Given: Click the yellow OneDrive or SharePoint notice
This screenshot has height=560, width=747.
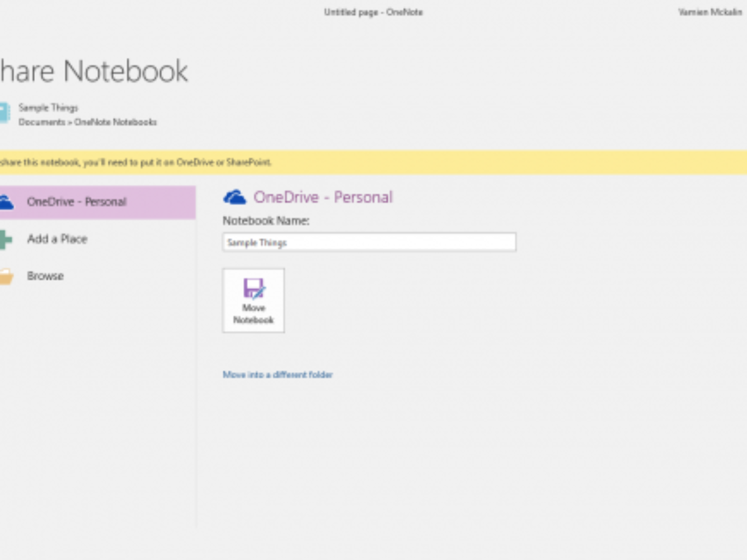Looking at the screenshot, I should (374, 162).
